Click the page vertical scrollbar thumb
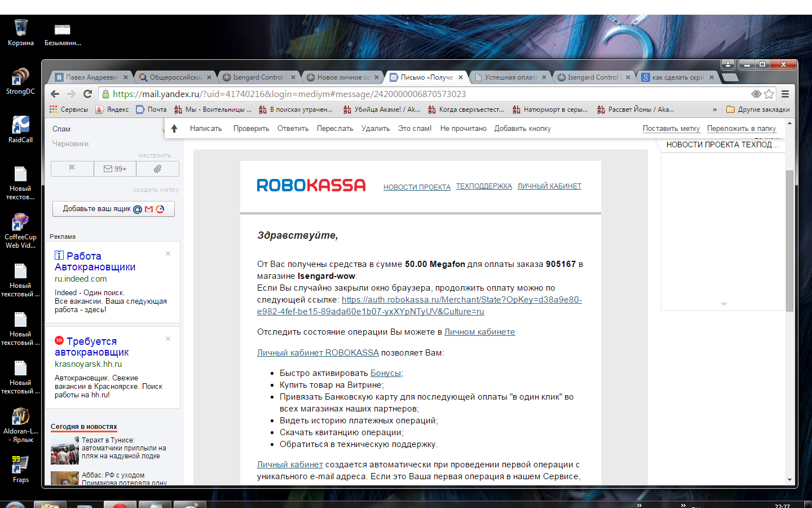Screen dimensions: 812x508 (789, 240)
